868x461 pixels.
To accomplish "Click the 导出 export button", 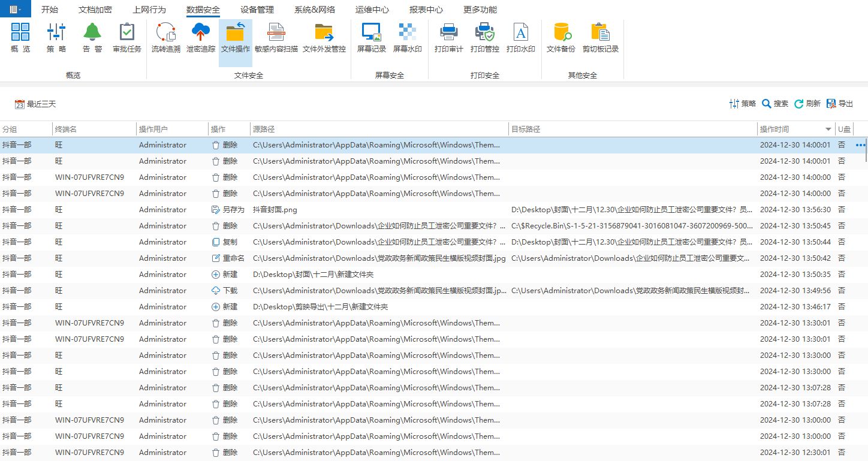I will (839, 104).
